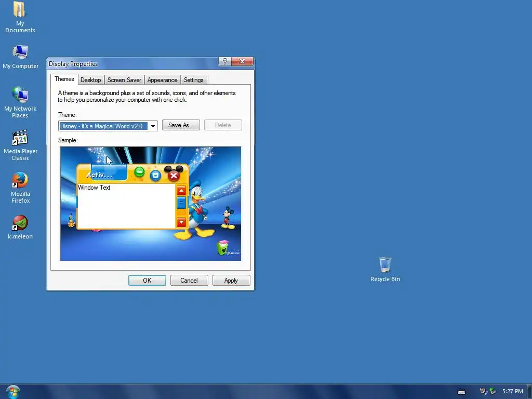The width and height of the screenshot is (532, 399).
Task: Select Media Player Classic shortcut
Action: tap(20, 145)
